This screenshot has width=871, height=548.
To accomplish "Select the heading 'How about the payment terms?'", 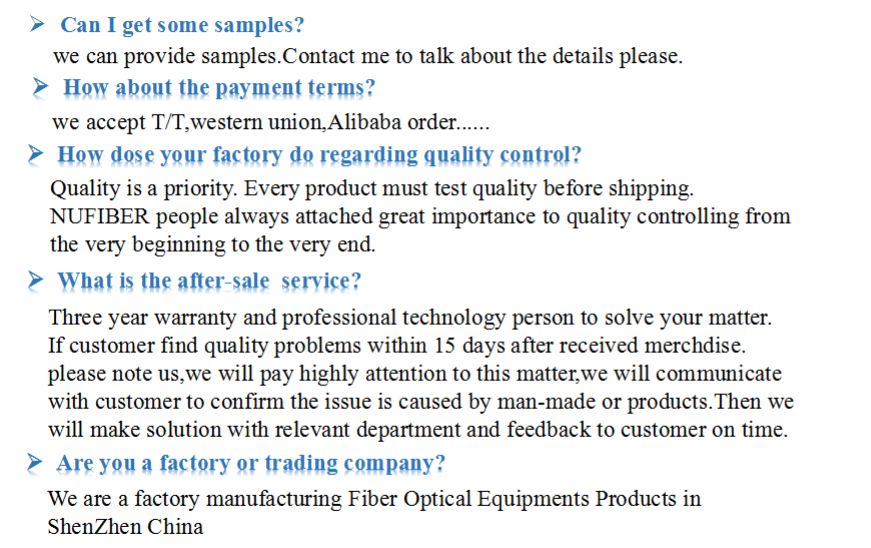I will point(219,88).
